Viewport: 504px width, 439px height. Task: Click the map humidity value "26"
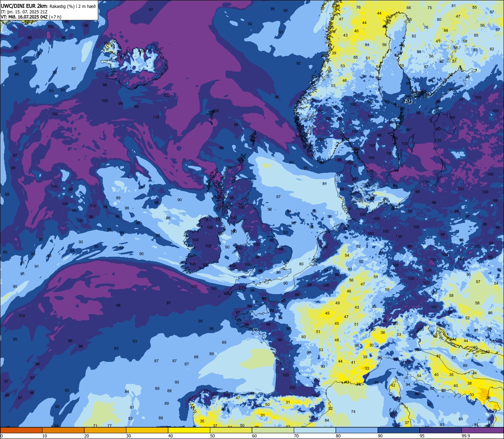pos(488,398)
